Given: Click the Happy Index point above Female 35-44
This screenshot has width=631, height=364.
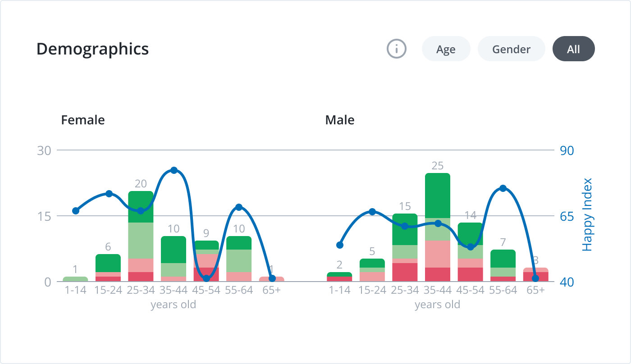Looking at the screenshot, I should tap(174, 170).
